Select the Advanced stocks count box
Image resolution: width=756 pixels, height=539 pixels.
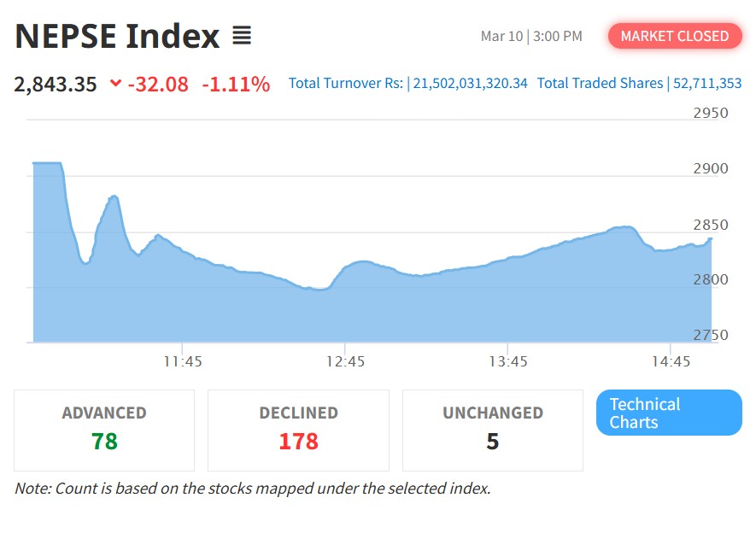click(x=104, y=430)
